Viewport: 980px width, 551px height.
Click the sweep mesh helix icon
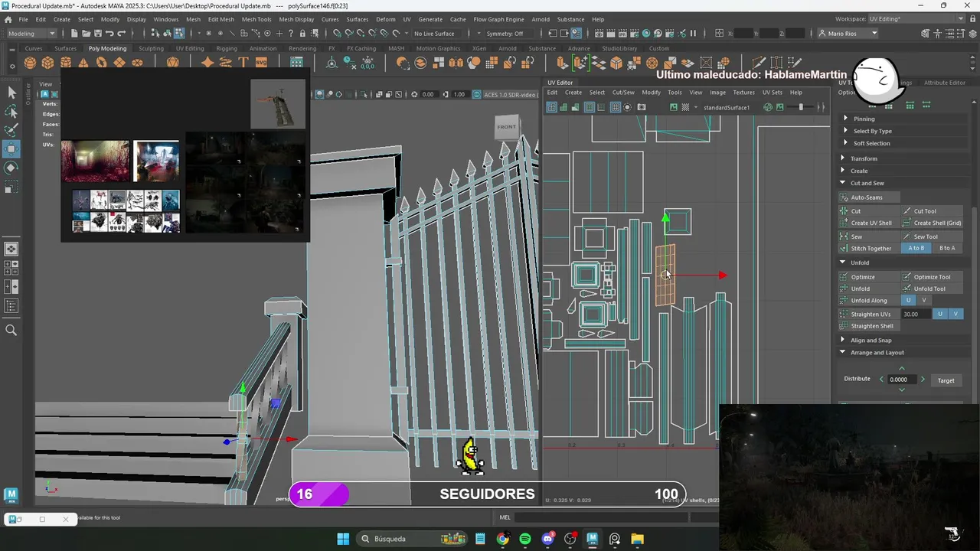click(x=226, y=63)
